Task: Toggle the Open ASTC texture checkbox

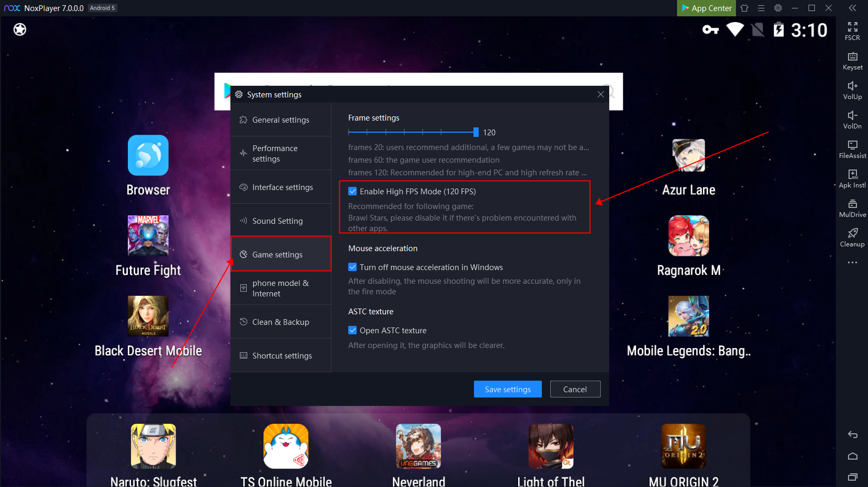Action: click(x=352, y=331)
